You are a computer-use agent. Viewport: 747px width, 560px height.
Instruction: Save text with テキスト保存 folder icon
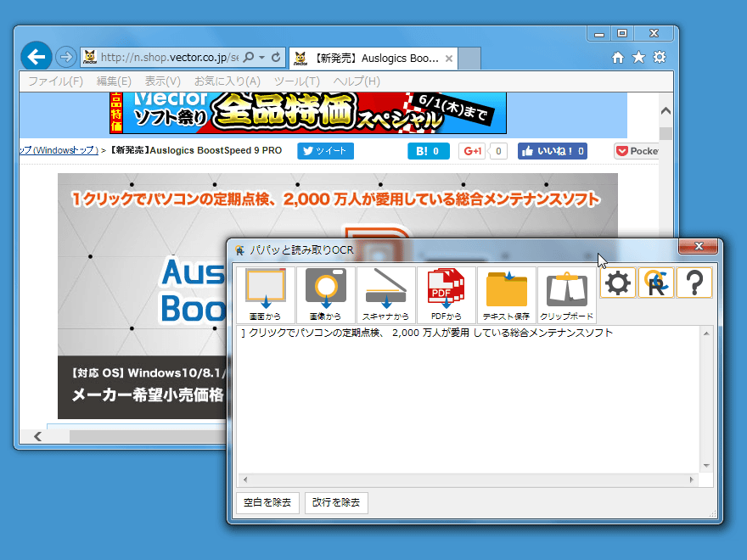click(507, 294)
